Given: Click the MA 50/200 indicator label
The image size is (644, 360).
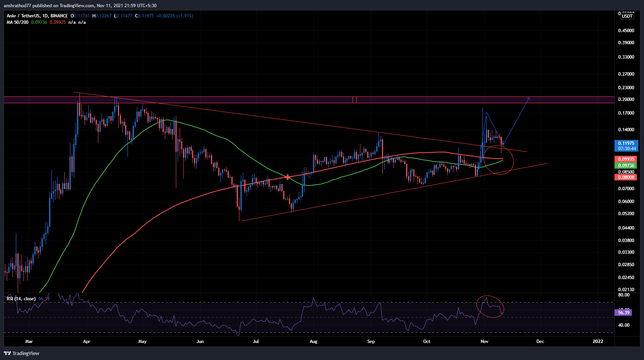Looking at the screenshot, I should [x=17, y=22].
